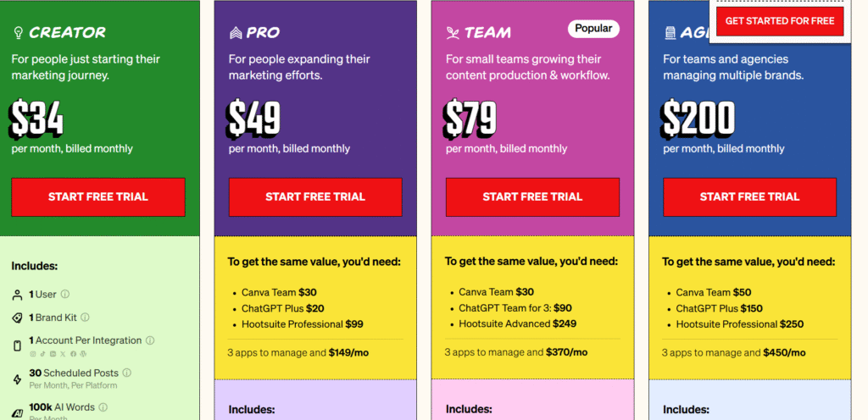The image size is (868, 420).
Task: Start free trial for the Pro plan
Action: tap(315, 196)
